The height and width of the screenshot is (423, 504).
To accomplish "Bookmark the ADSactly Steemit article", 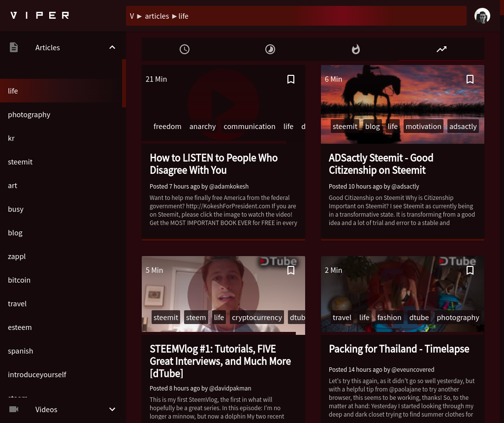I will (470, 79).
